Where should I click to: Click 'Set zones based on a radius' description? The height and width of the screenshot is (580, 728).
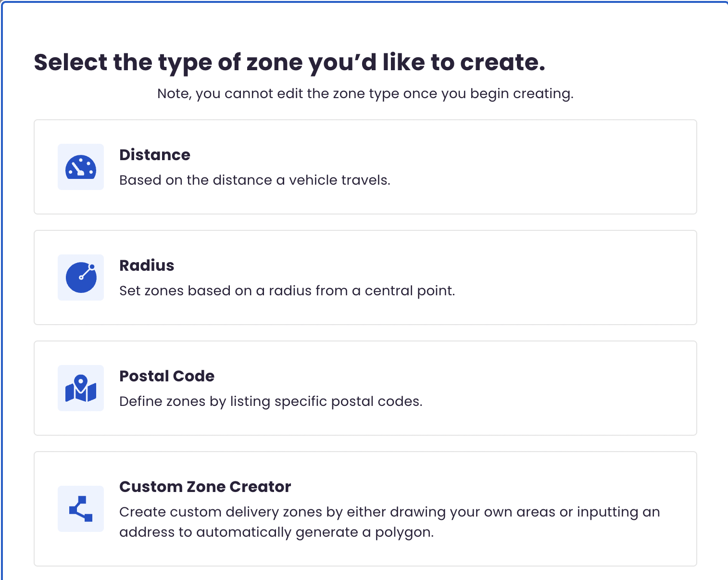point(287,290)
